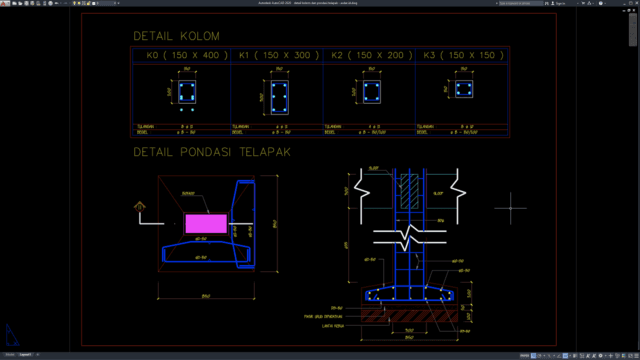
Task: Open the Quick Access toolbar customize arrow
Action: pyautogui.click(x=118, y=3)
